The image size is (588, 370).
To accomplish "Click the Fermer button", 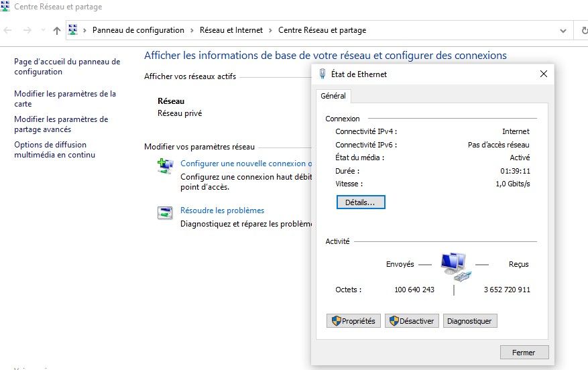I will click(524, 353).
